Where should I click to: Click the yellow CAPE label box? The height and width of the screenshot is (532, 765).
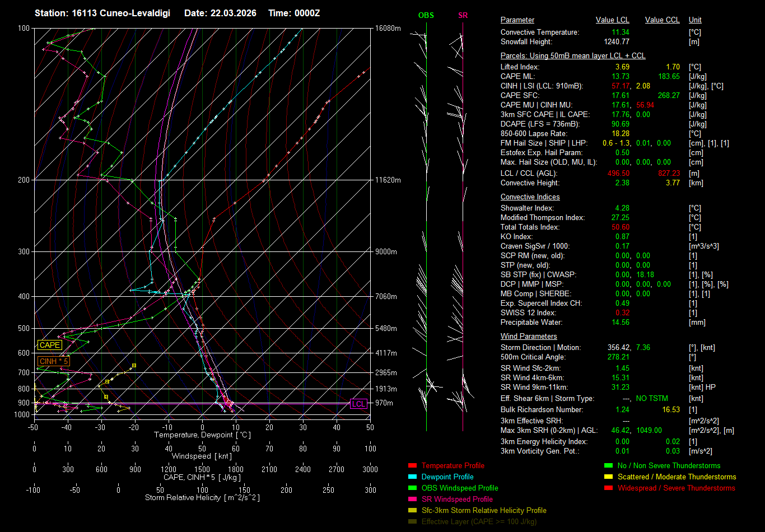click(x=50, y=346)
